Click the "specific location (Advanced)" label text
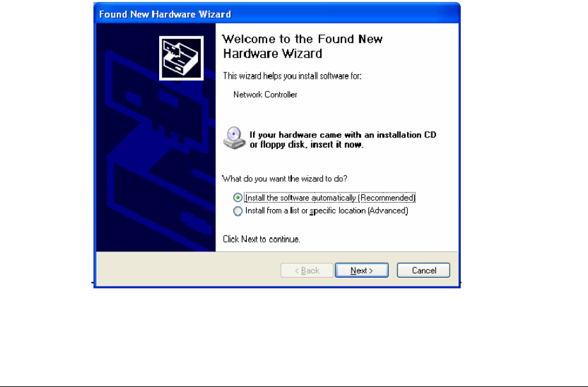Screen dimensions: 588x387 point(359,211)
